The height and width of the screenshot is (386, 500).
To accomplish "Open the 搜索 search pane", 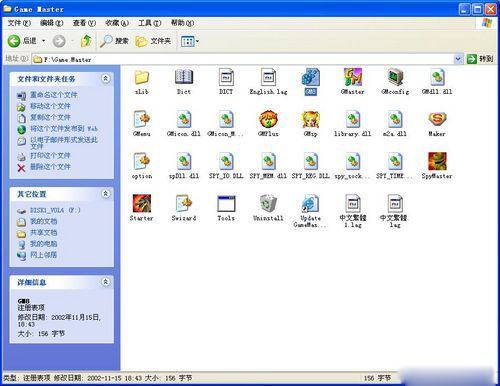I will tap(114, 41).
